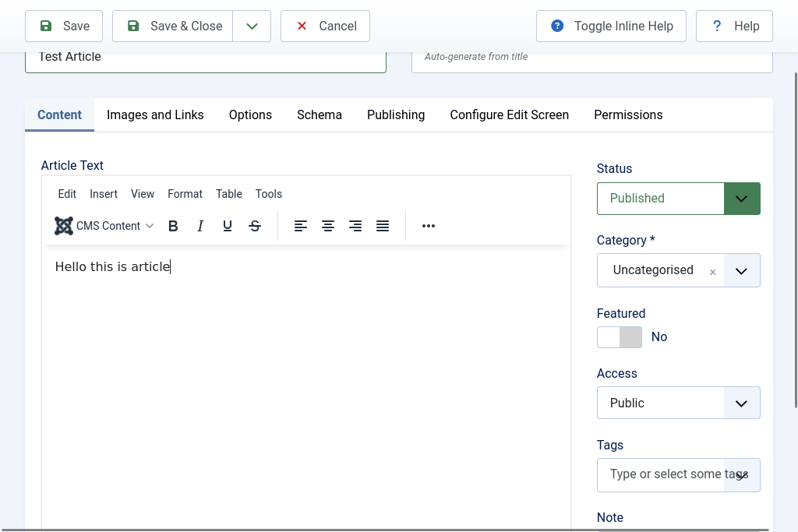Toggle italic text formatting
This screenshot has width=798, height=532.
200,226
